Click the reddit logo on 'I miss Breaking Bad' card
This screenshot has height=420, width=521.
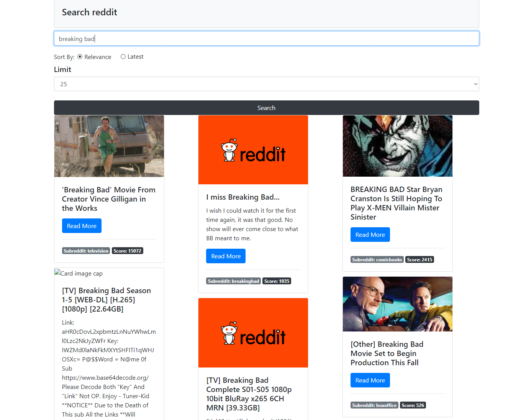pyautogui.click(x=253, y=149)
